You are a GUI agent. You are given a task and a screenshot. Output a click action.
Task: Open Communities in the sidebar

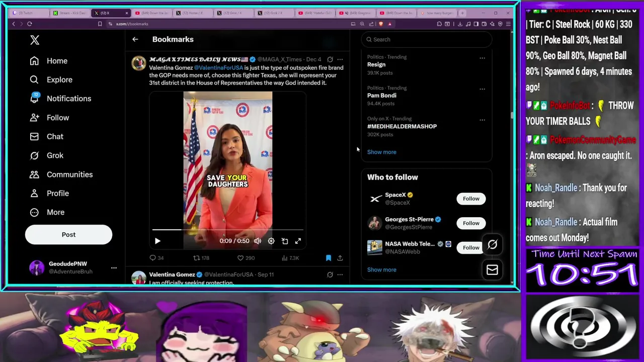coord(61,174)
